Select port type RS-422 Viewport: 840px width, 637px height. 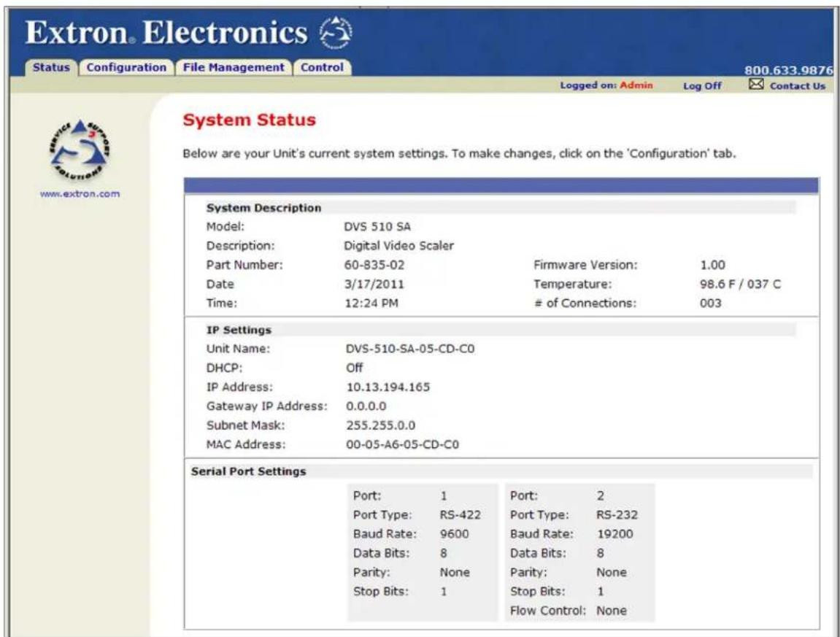(461, 515)
